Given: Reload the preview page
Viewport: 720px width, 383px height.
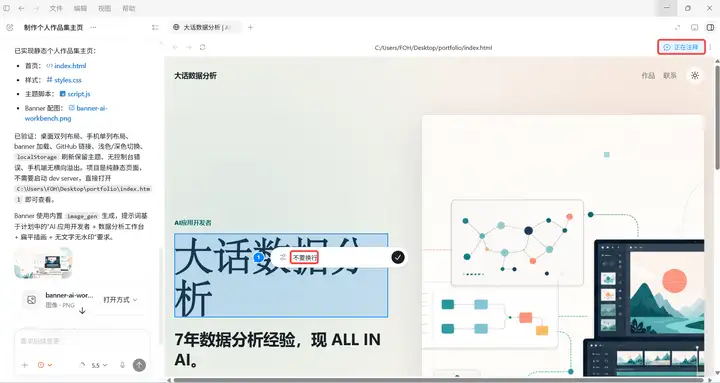Looking at the screenshot, I should (202, 47).
